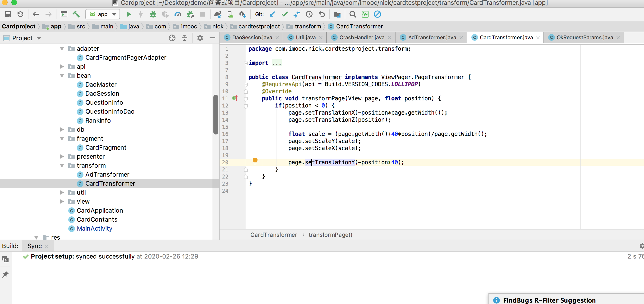Screen dimensions: 644x304
Task: Click the Make Project hammer icon
Action: point(76,14)
